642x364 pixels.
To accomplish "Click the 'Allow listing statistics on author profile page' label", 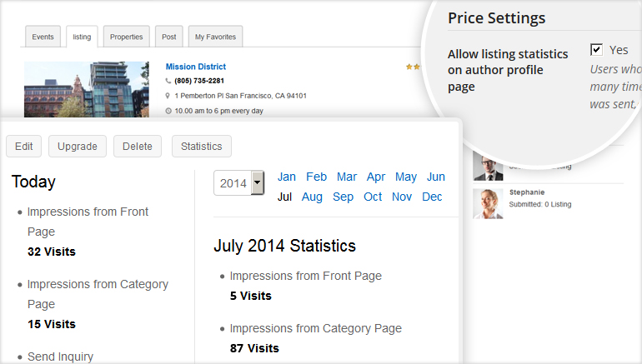I will 508,70.
